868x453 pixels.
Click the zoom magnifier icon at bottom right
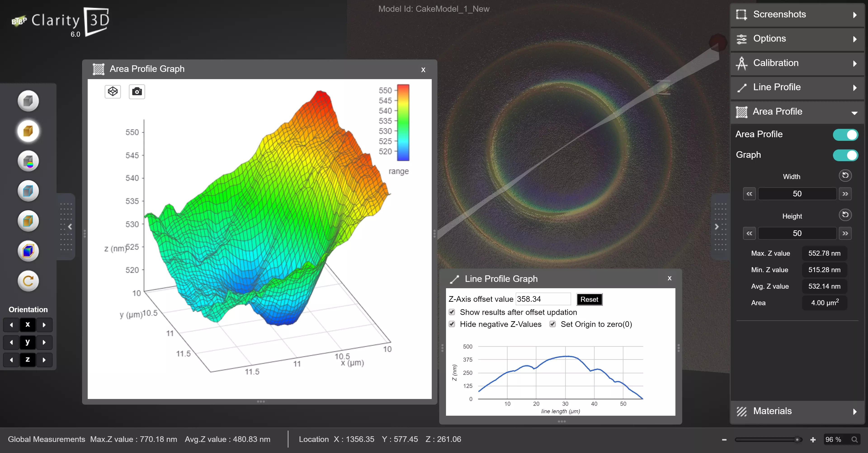pyautogui.click(x=854, y=439)
